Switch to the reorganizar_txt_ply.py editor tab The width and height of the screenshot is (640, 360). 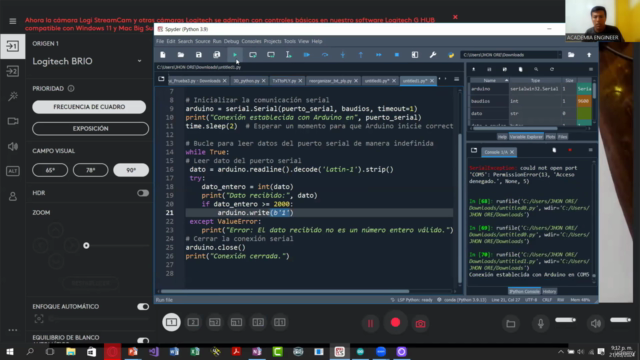(330, 81)
